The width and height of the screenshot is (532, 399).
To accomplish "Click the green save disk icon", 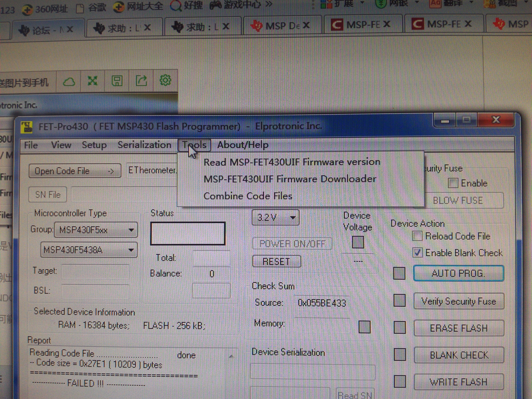I will (x=117, y=81).
